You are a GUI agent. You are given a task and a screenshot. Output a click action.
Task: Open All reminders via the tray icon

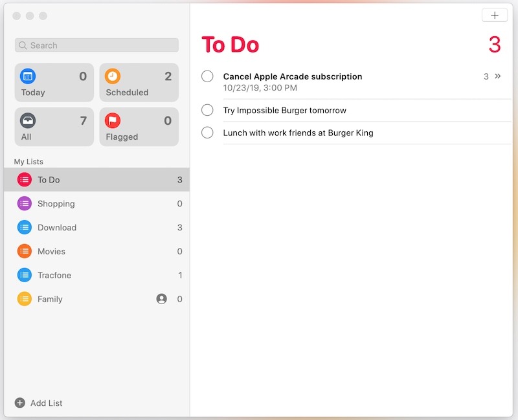[x=27, y=120]
